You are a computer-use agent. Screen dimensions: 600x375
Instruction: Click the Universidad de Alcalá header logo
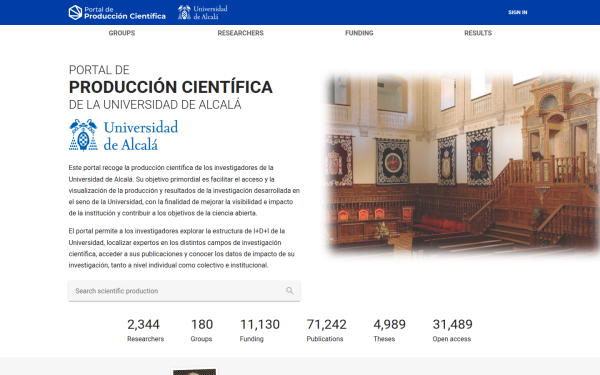coord(203,13)
